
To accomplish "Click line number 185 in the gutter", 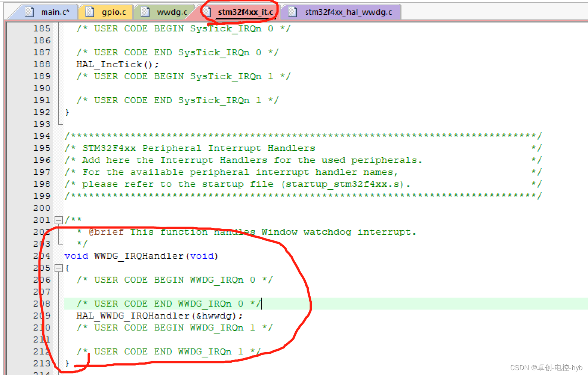I will click(42, 28).
